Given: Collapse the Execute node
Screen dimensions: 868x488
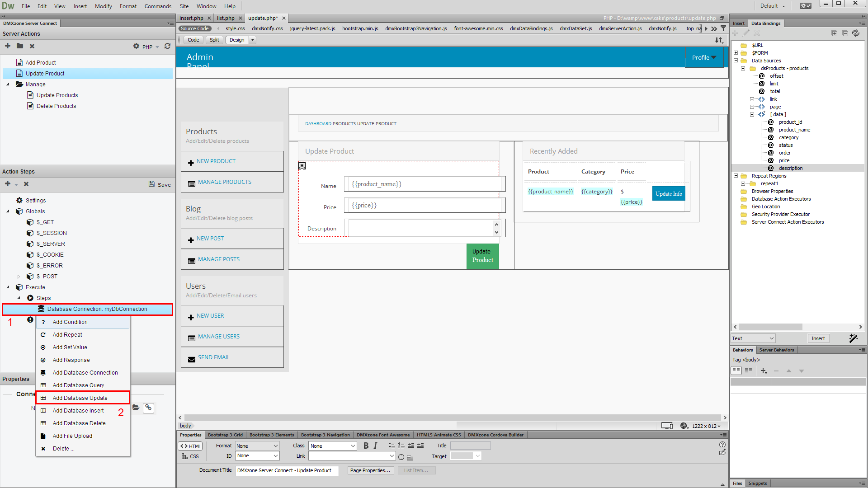Looking at the screenshot, I should tap(8, 287).
